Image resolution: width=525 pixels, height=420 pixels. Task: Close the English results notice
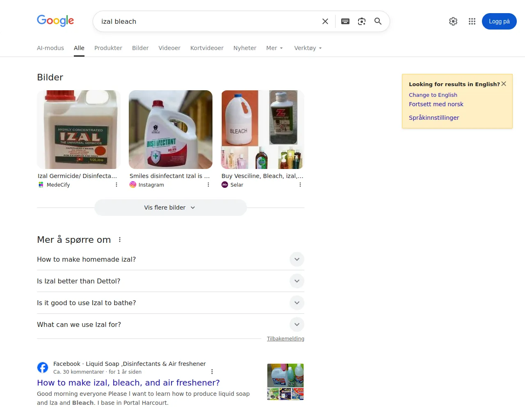504,84
